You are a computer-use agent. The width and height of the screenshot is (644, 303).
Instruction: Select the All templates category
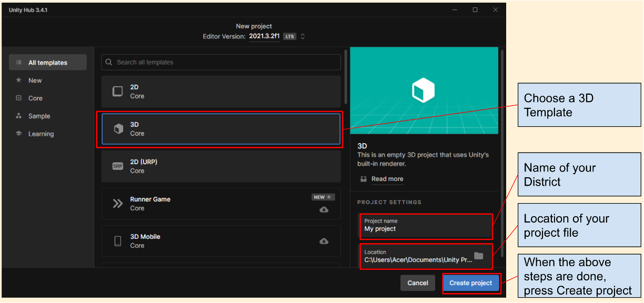click(48, 63)
